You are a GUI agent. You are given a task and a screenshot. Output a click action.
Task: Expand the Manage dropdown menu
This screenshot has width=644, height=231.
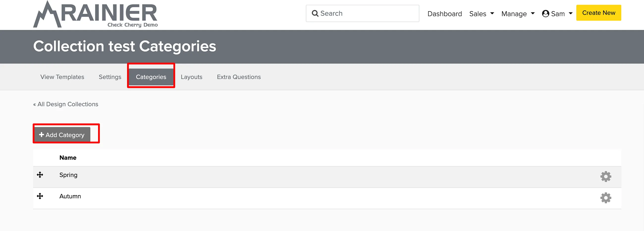(518, 14)
